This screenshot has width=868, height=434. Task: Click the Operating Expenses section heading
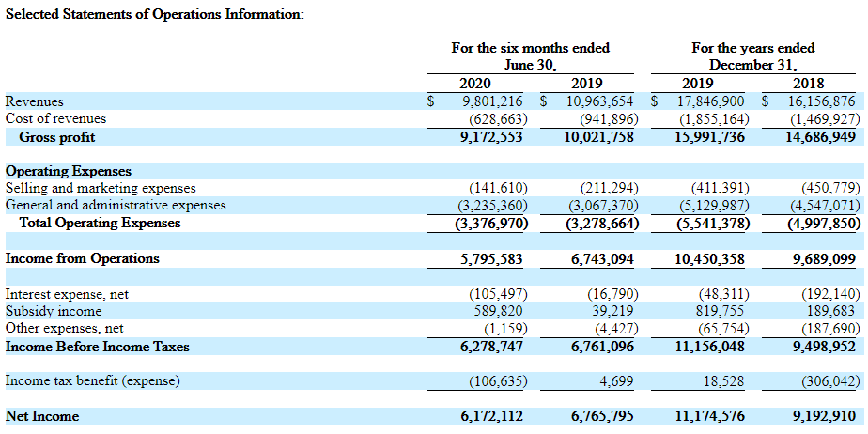[69, 171]
